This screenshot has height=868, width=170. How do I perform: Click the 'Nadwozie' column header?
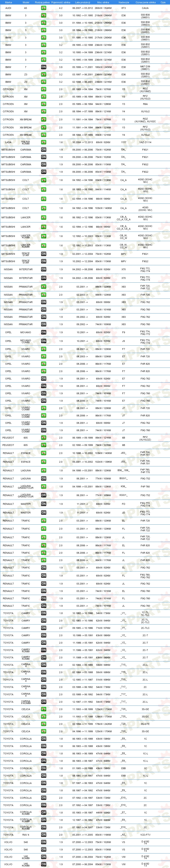click(x=124, y=2)
